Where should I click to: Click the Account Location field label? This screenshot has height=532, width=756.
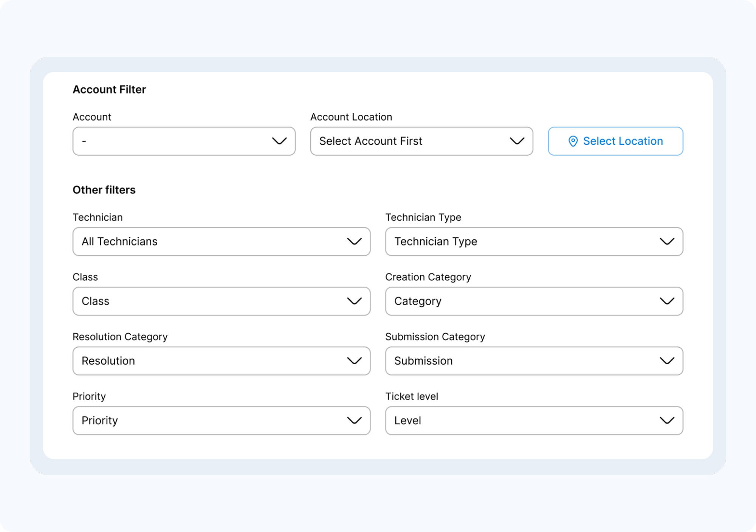click(351, 117)
